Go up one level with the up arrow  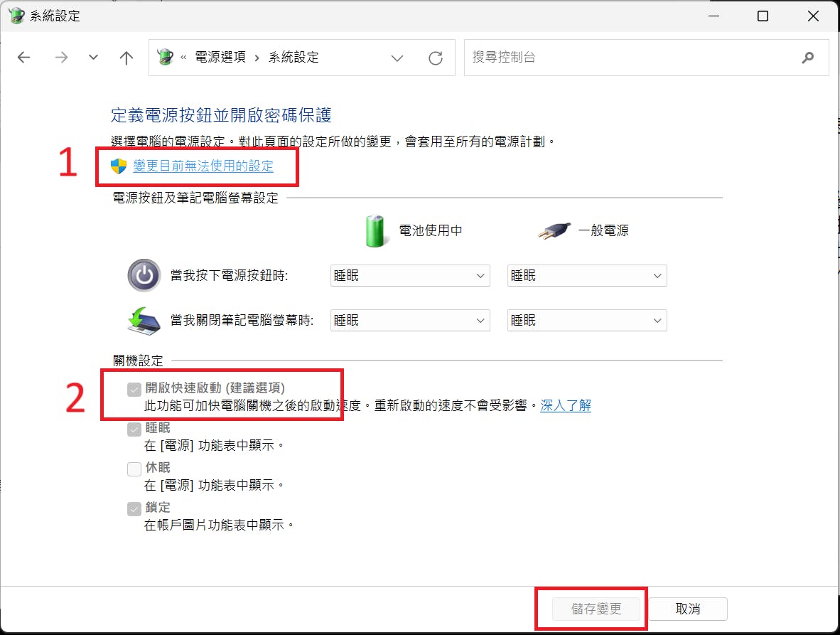pos(126,58)
